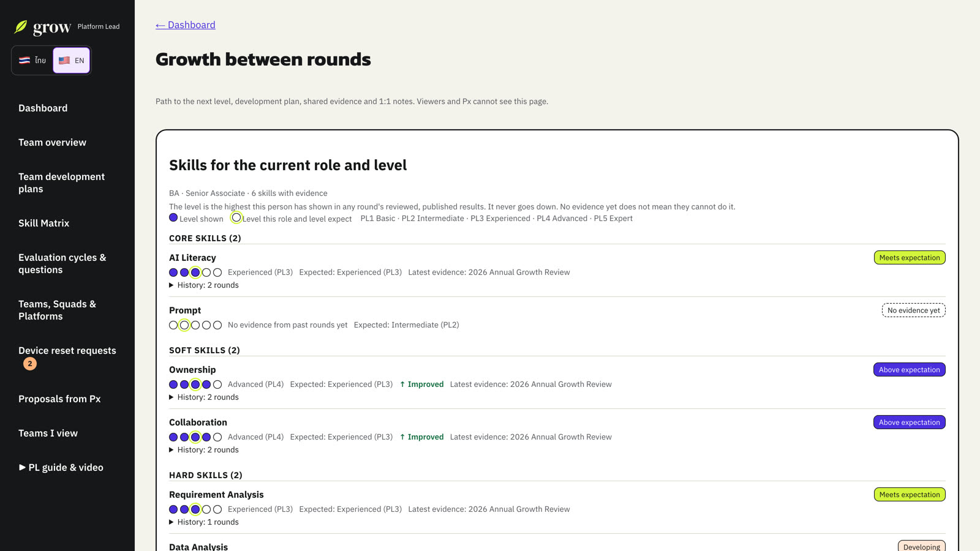Click the CORE SKILLS (2) header
Viewport: 980px width, 551px height.
point(205,238)
